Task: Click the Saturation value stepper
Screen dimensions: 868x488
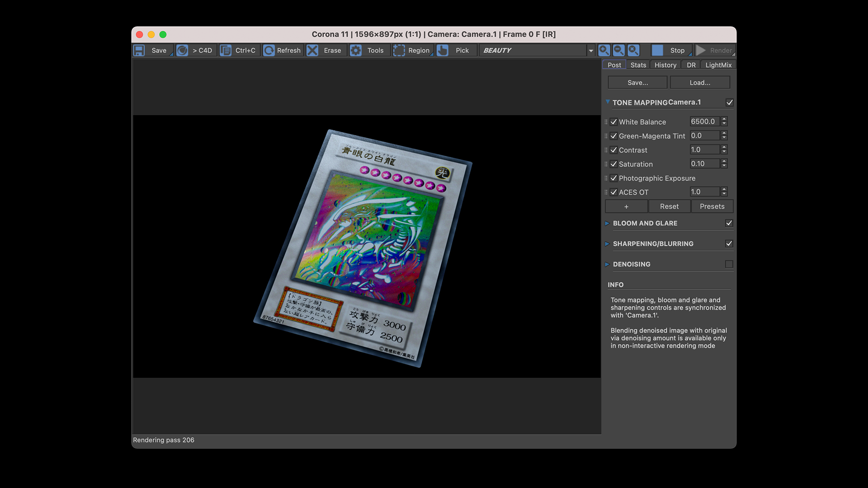Action: (724, 164)
